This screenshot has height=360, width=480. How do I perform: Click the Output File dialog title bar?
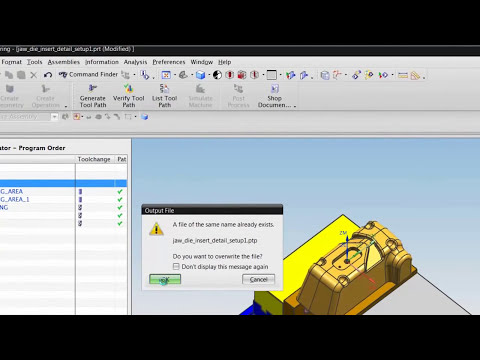[x=212, y=210]
